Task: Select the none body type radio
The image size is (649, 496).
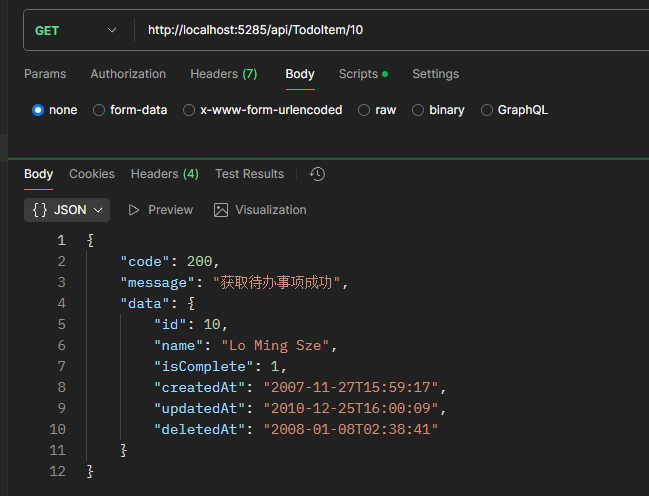Action: (x=38, y=110)
